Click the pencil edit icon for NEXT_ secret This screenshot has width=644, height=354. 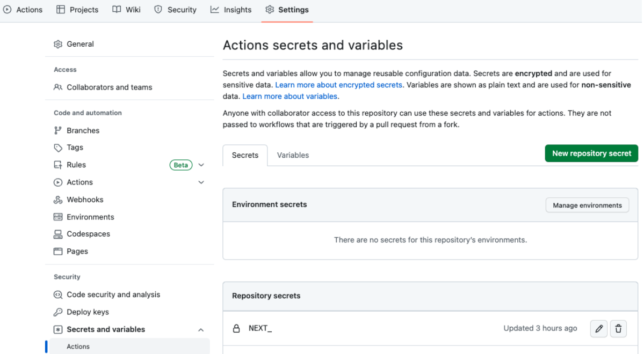coord(598,329)
